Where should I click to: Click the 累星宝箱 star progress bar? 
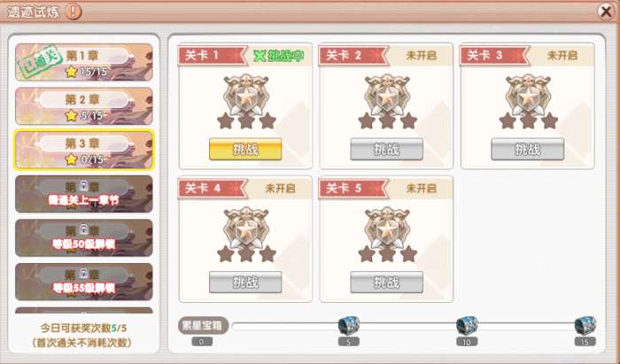tap(409, 326)
